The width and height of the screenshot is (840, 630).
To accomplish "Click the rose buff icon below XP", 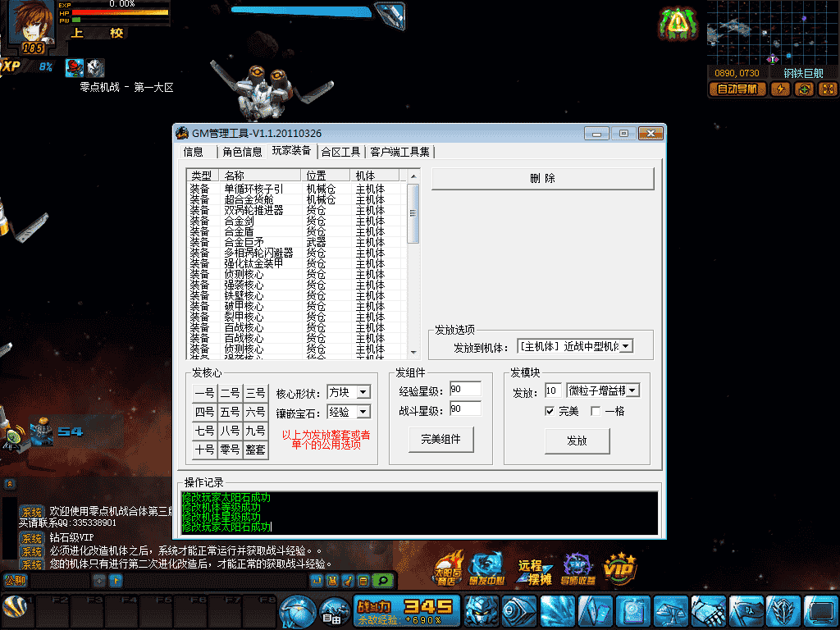I will point(75,68).
